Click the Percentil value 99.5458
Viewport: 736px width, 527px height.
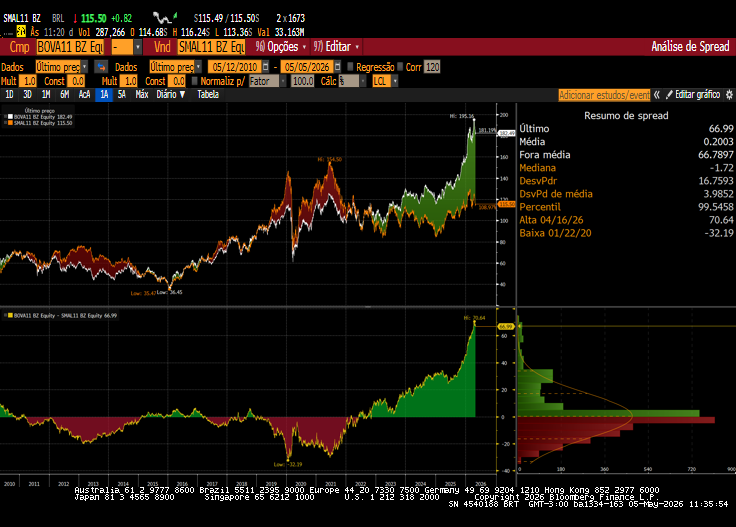pyautogui.click(x=715, y=207)
